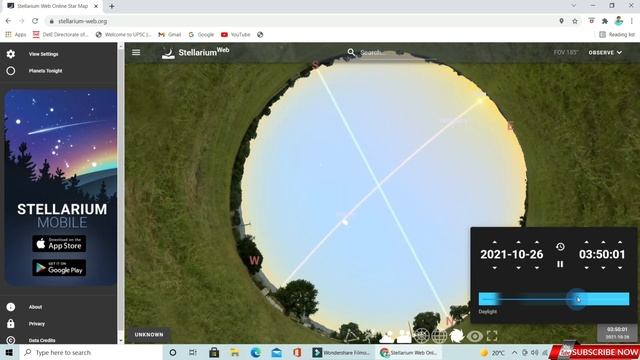Screen dimensions: 640x360
Task: Toggle constellation art figure icon
Action: (x=369, y=336)
